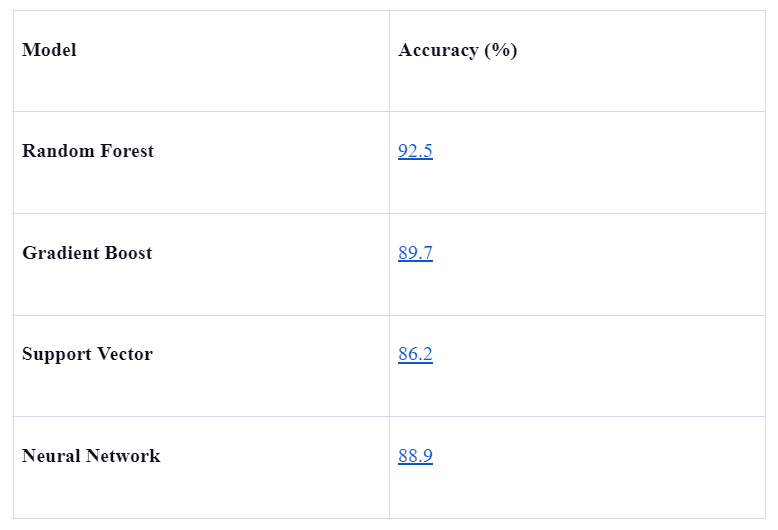Click the header text above Random Forest

coord(49,50)
